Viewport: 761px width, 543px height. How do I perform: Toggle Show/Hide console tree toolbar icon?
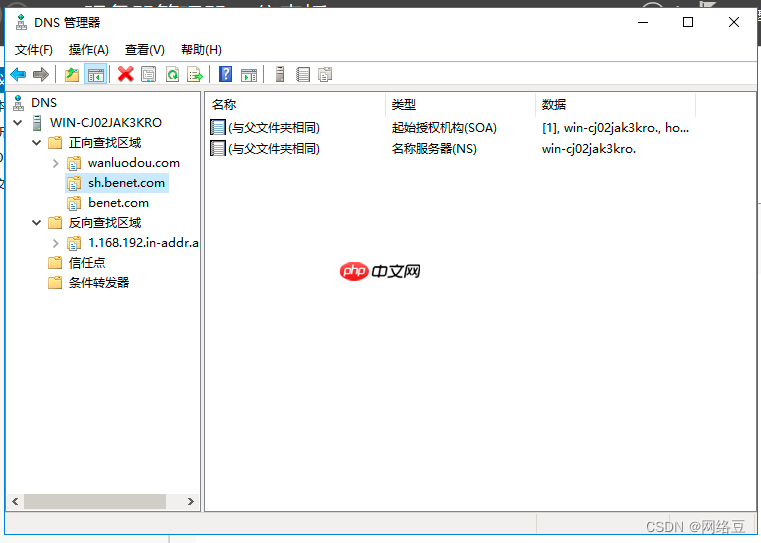[96, 74]
